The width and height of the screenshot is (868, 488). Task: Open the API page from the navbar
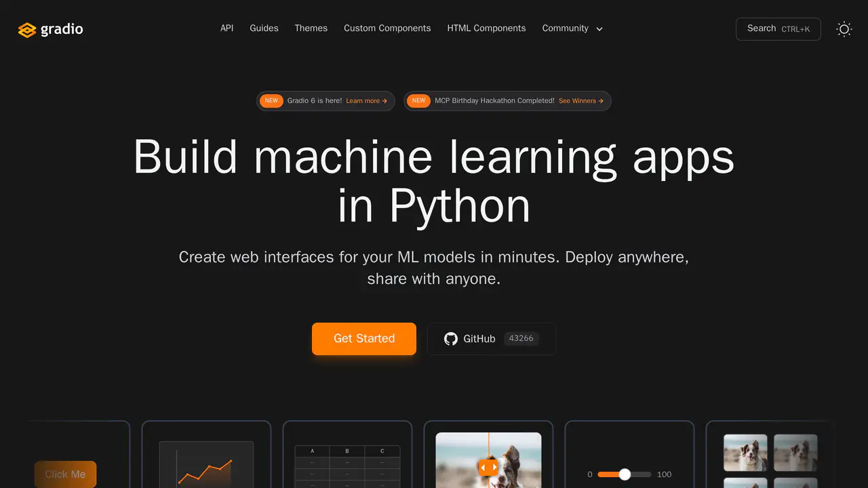(x=227, y=28)
